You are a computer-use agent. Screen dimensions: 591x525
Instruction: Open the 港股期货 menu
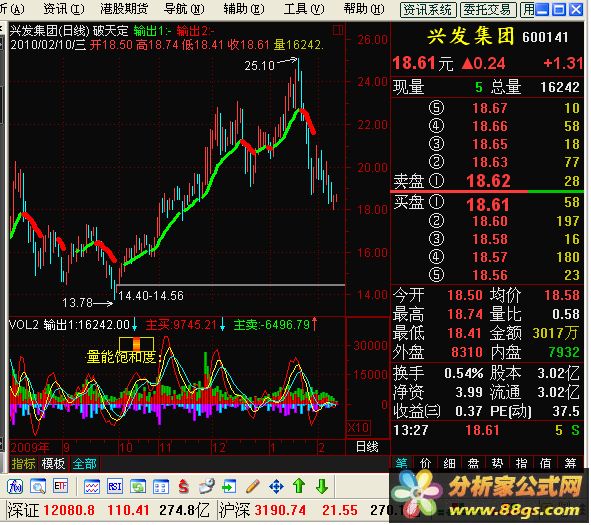pyautogui.click(x=124, y=9)
